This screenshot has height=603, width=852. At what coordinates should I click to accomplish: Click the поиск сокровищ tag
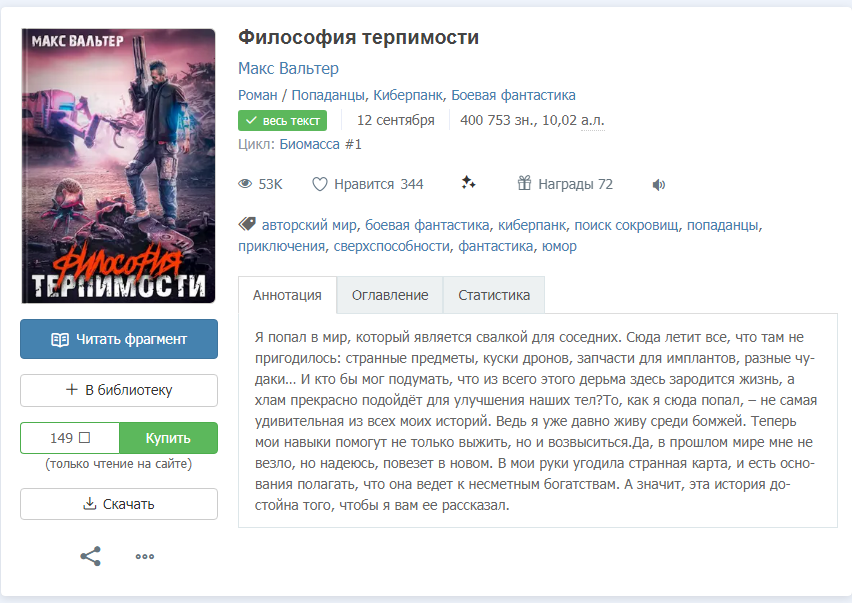pos(626,225)
